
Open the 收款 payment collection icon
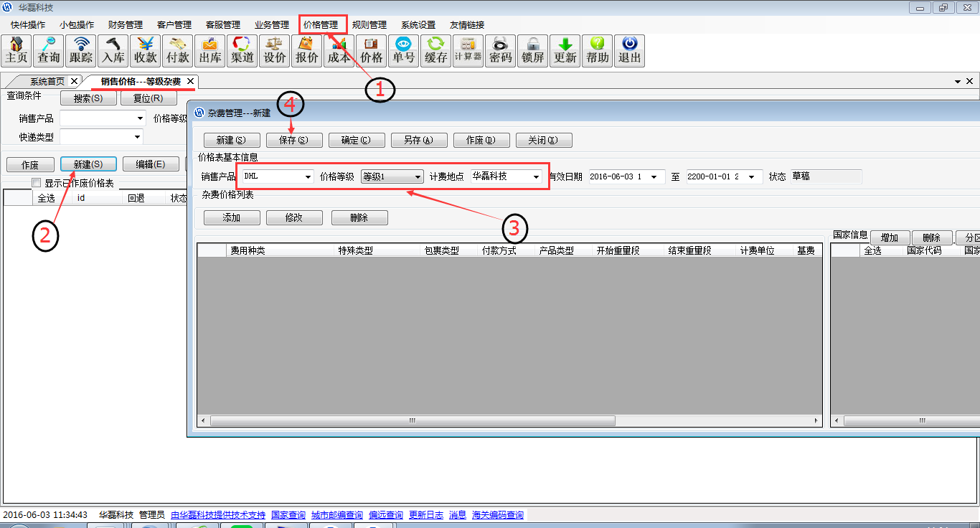[146, 51]
